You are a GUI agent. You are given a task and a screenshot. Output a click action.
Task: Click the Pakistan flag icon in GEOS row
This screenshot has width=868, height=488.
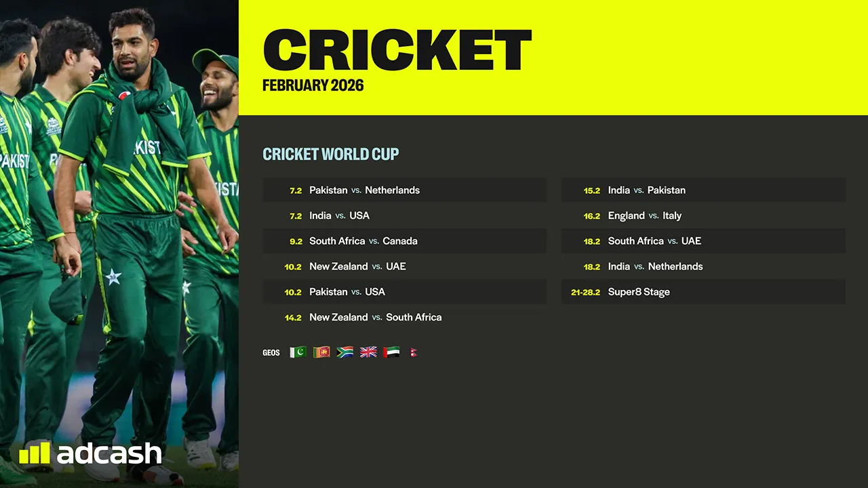[297, 352]
